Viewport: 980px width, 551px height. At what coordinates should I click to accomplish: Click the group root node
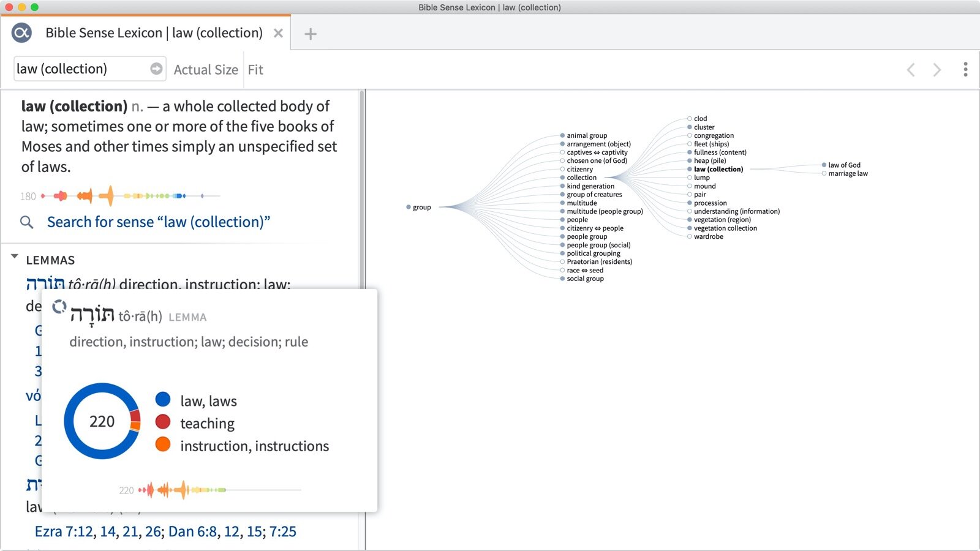(419, 207)
